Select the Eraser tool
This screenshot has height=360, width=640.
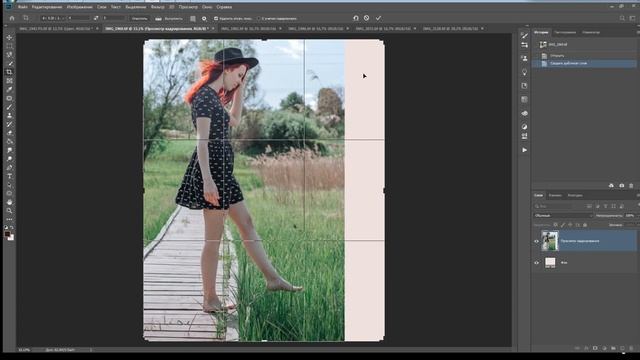point(9,133)
